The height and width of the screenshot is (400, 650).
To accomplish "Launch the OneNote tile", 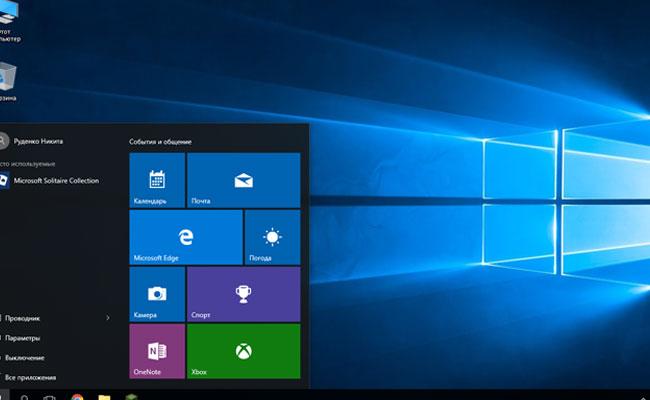I will point(157,351).
